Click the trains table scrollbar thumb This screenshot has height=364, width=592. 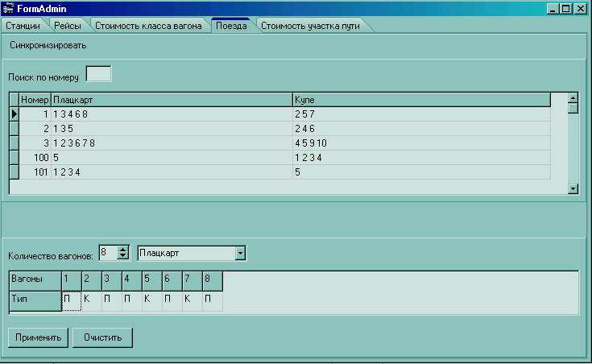(573, 109)
